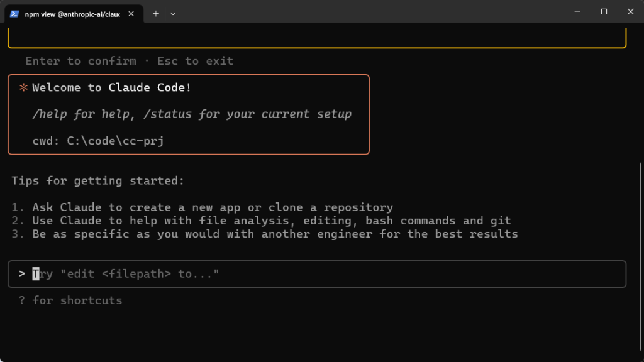Click tip 2 about file analysis and git
Screen dimensions: 644x362
click(261, 221)
